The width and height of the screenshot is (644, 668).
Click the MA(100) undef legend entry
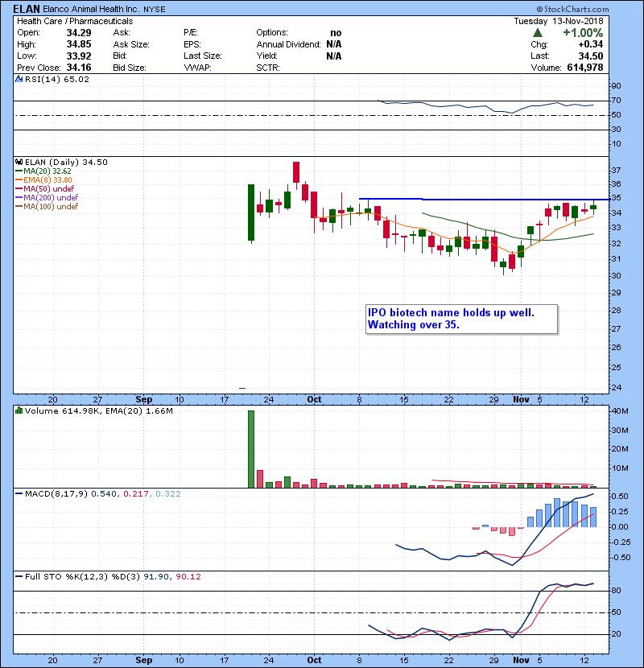47,207
